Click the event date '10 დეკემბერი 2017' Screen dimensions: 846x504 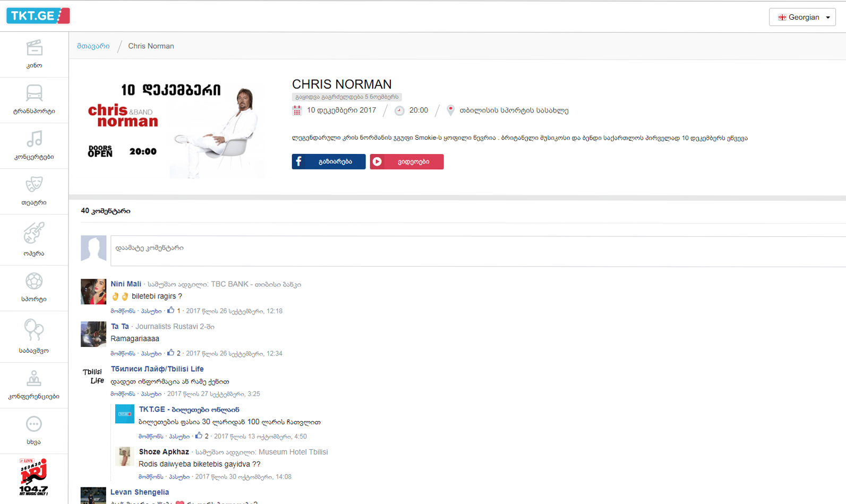341,110
